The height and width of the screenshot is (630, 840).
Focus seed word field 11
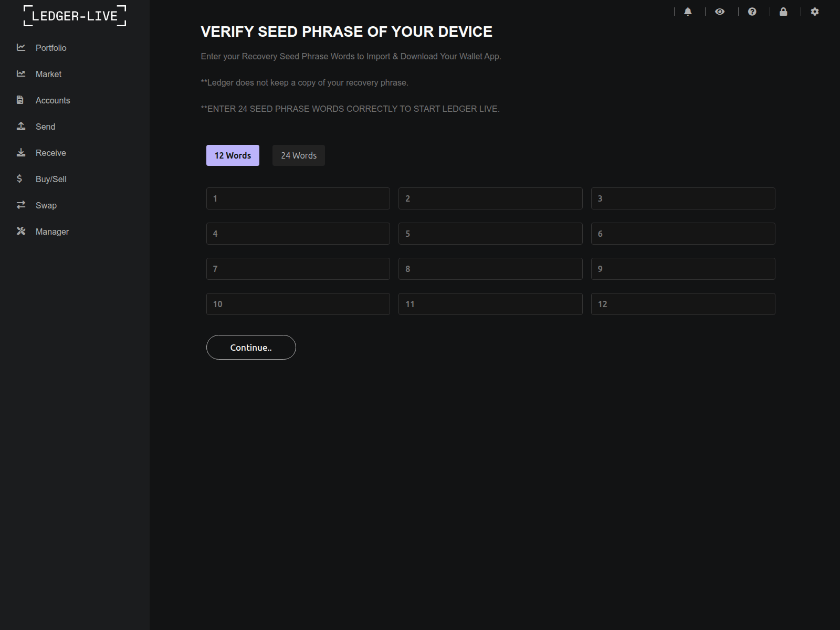coord(490,304)
